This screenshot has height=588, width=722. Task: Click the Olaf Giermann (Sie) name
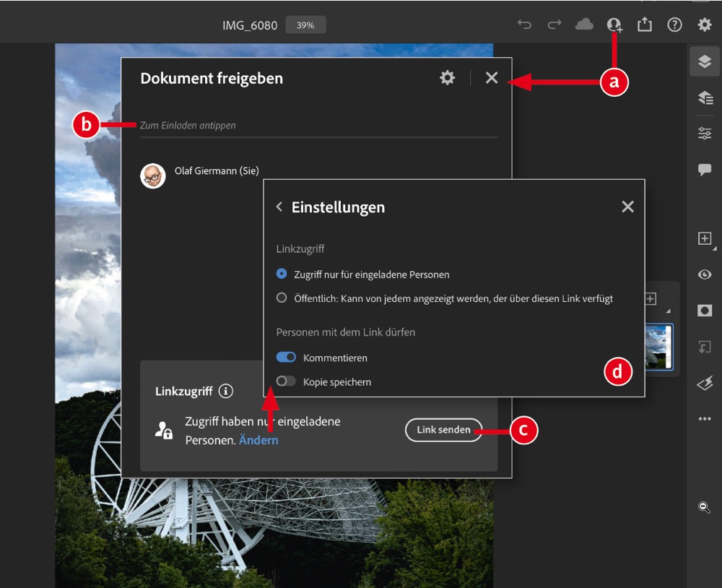(x=217, y=170)
